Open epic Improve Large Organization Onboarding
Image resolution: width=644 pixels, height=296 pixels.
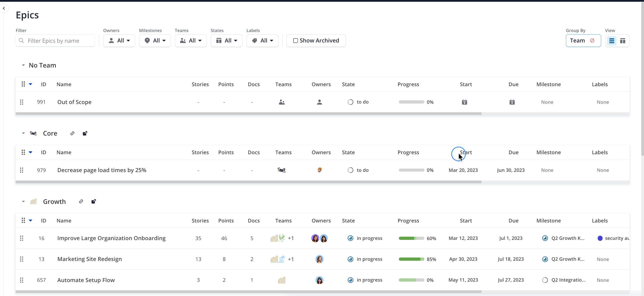[x=111, y=238]
